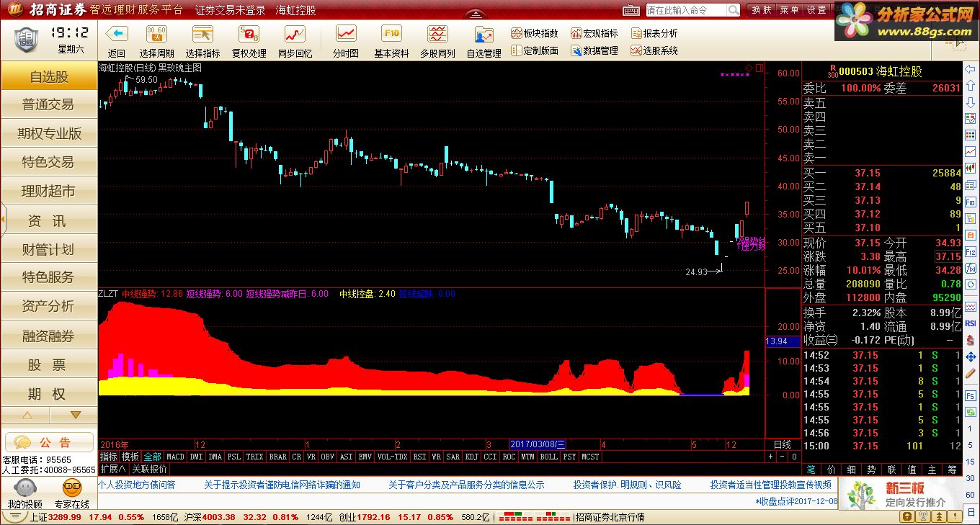
Task: Open 数据管理 data management
Action: pyautogui.click(x=594, y=50)
